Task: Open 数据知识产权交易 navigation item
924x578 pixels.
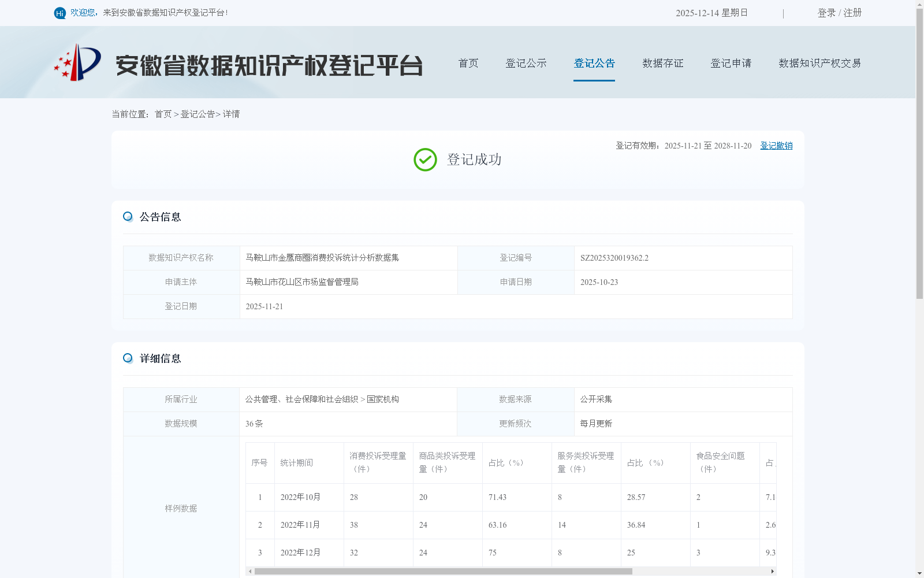Action: coord(820,63)
